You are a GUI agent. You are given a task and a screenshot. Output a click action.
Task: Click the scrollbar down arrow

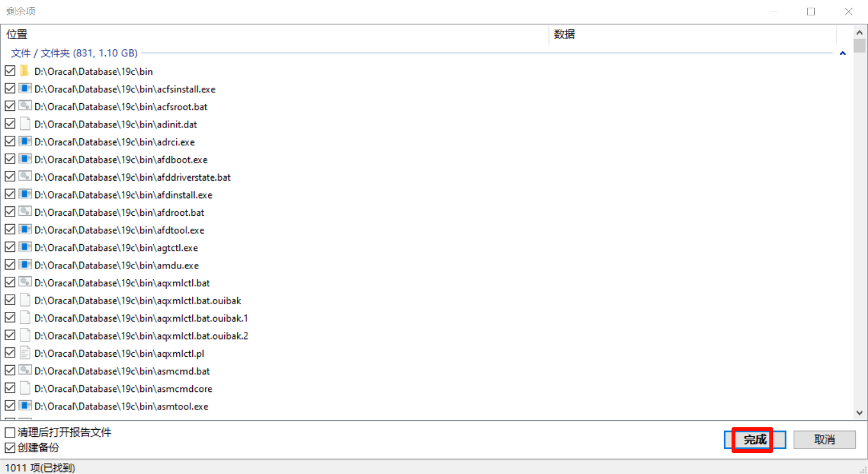coord(860,413)
